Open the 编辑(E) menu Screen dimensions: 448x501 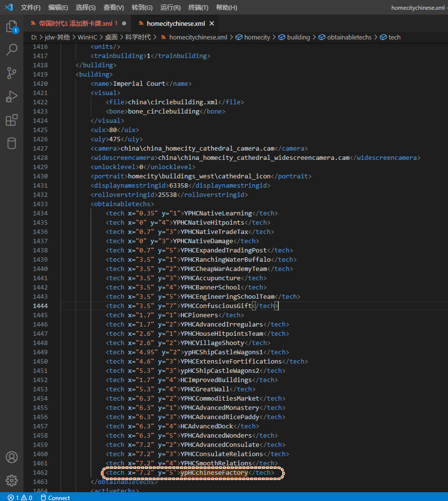[x=58, y=7]
